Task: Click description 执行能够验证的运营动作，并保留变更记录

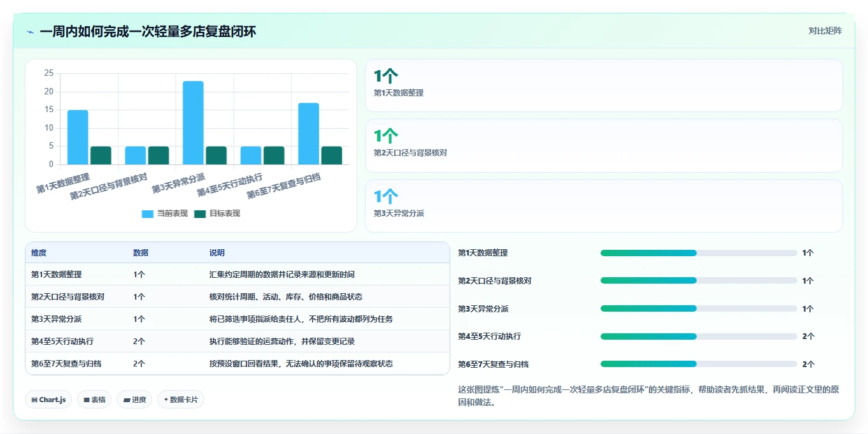Action: click(282, 342)
